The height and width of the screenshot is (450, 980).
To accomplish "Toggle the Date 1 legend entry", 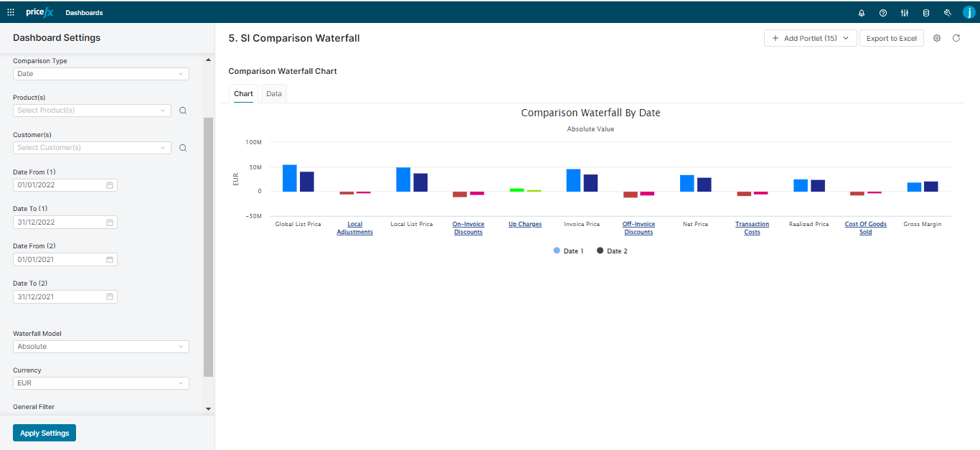I will (x=568, y=250).
